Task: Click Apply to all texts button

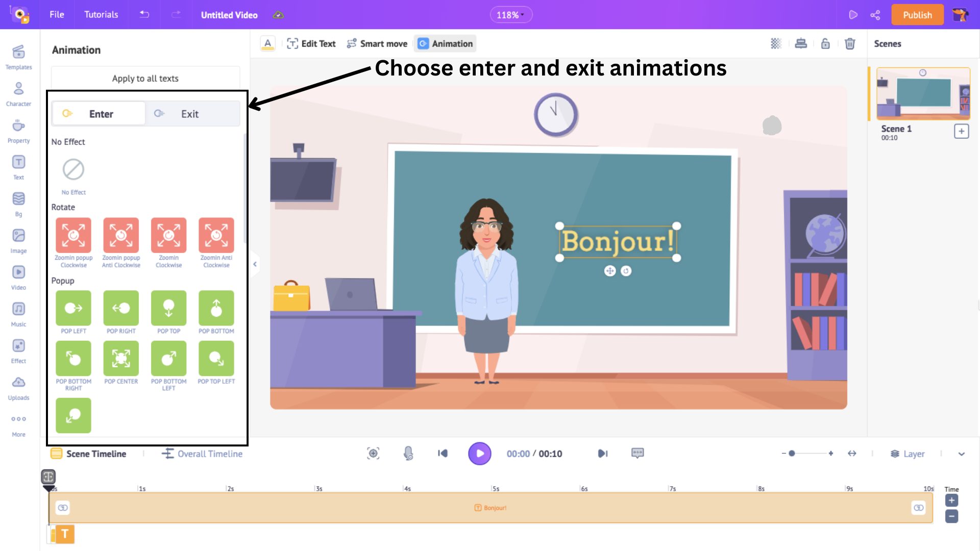Action: coord(145,78)
